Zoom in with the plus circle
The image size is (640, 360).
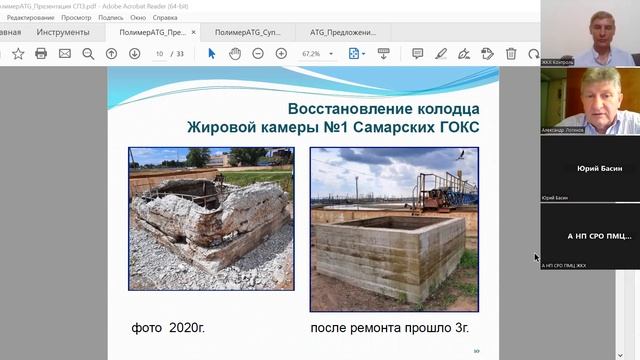click(x=281, y=53)
